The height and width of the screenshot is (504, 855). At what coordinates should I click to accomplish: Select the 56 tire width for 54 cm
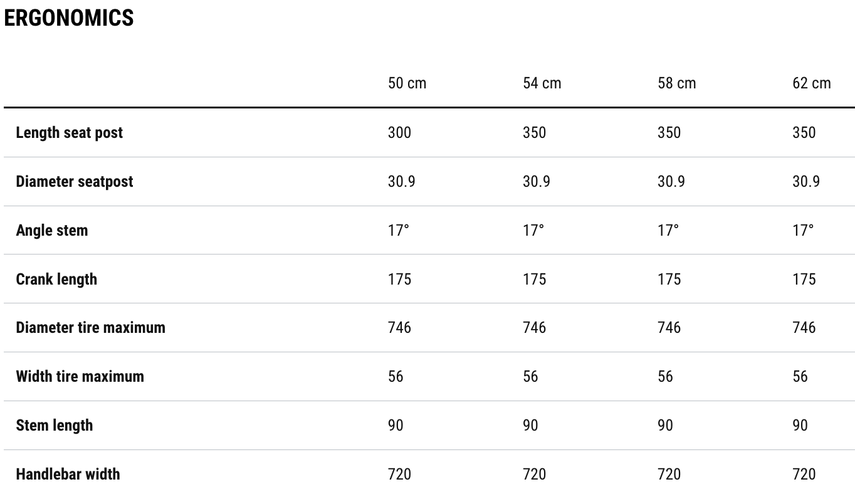point(530,376)
